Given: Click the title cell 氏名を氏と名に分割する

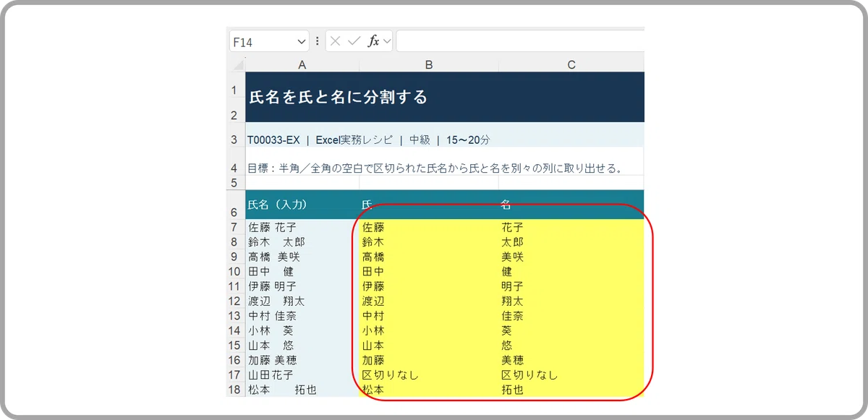Looking at the screenshot, I should pyautogui.click(x=445, y=97).
